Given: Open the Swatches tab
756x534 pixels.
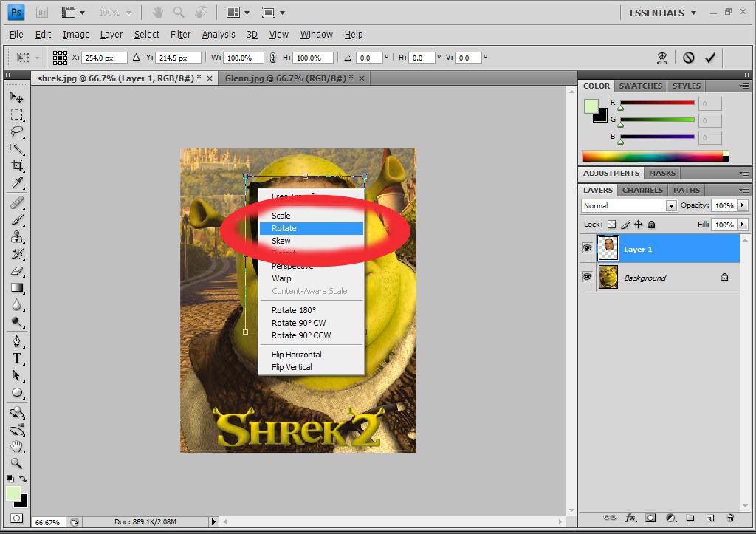Looking at the screenshot, I should [x=640, y=86].
